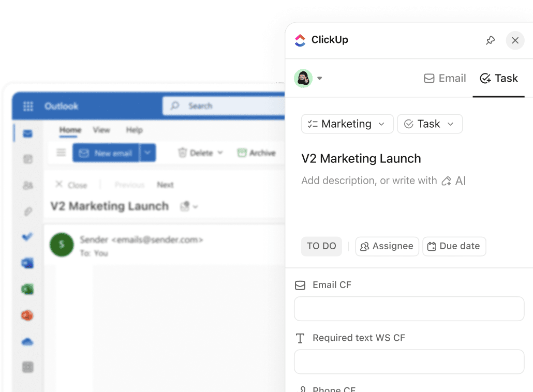Screen dimensions: 533x392
Task: Set the task Due date
Action: click(x=454, y=246)
